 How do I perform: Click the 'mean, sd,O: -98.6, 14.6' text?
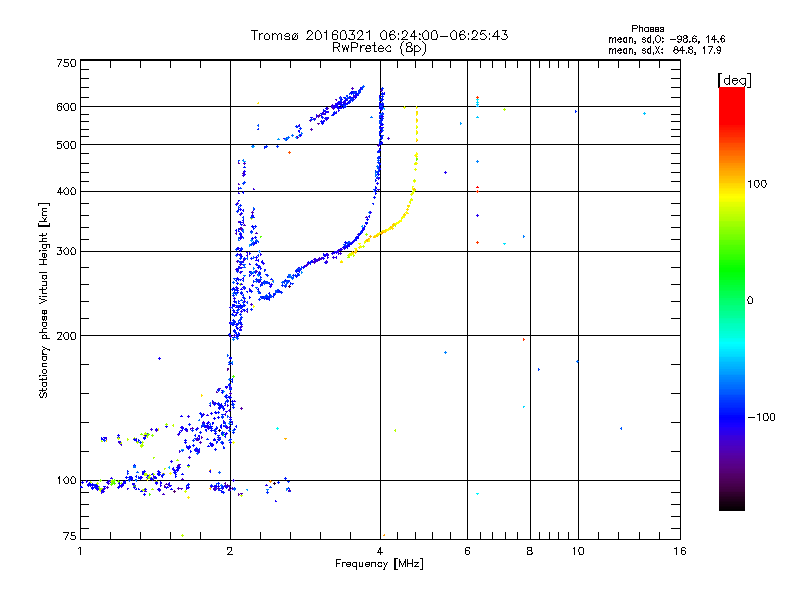coord(666,39)
